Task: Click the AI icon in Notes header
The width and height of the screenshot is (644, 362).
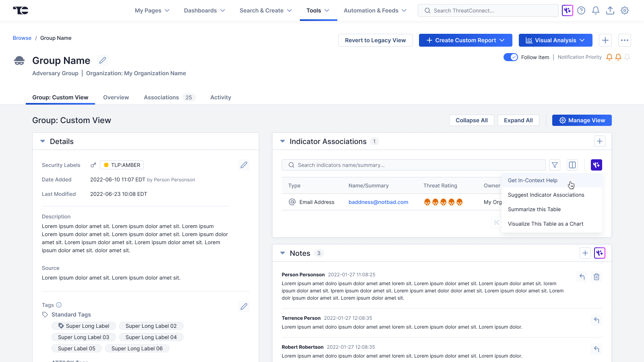Action: [600, 253]
